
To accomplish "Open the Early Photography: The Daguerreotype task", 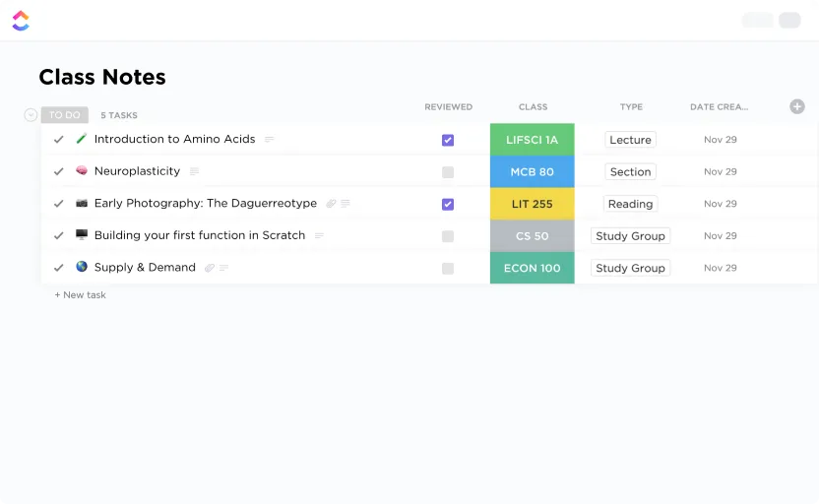I will pyautogui.click(x=206, y=203).
